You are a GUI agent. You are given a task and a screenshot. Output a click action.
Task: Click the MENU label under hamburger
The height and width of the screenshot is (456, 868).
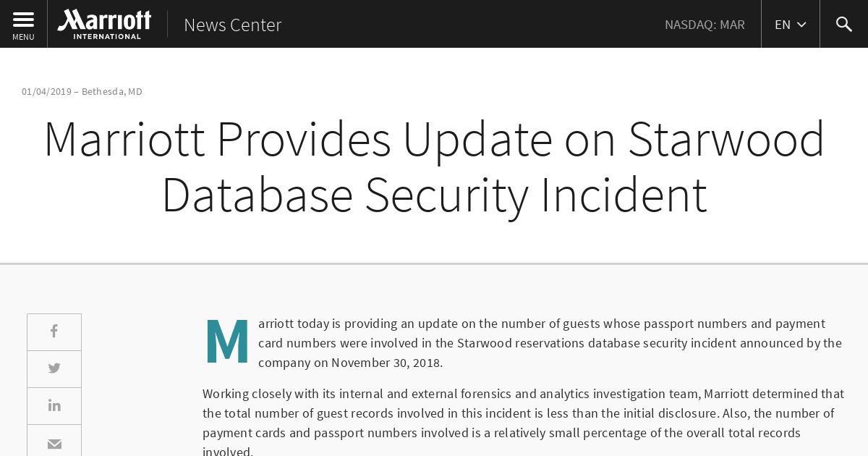coord(23,37)
